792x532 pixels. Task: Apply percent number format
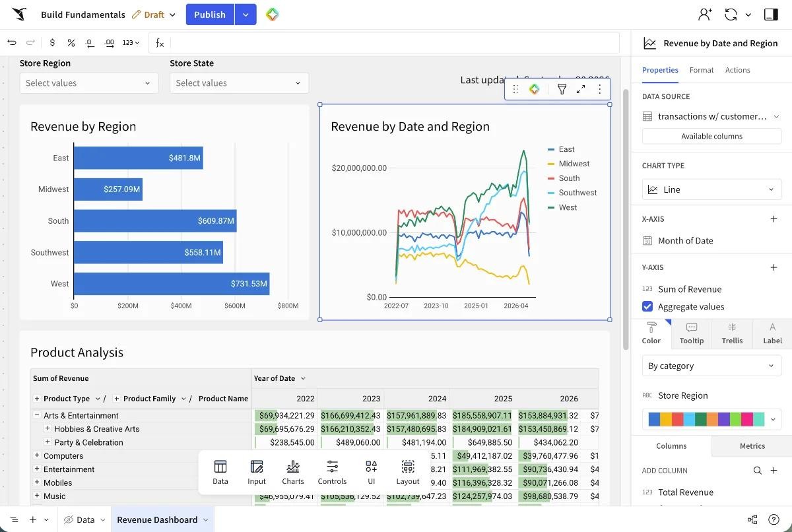click(71, 42)
